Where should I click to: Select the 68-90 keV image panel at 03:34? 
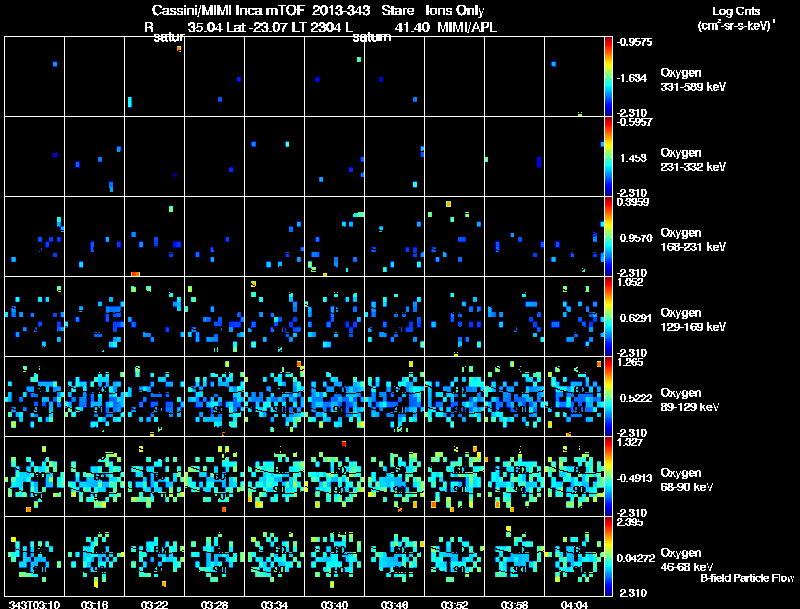[x=275, y=476]
